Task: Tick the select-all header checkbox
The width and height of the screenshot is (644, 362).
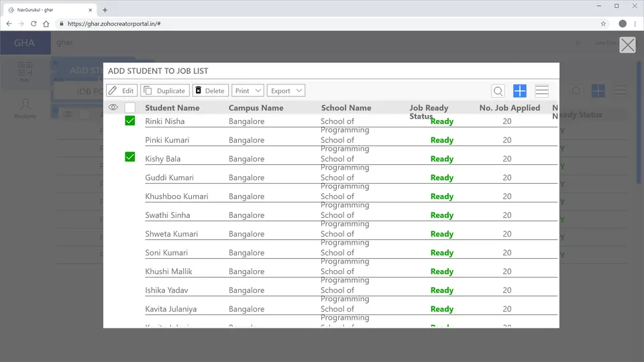Action: (x=129, y=107)
